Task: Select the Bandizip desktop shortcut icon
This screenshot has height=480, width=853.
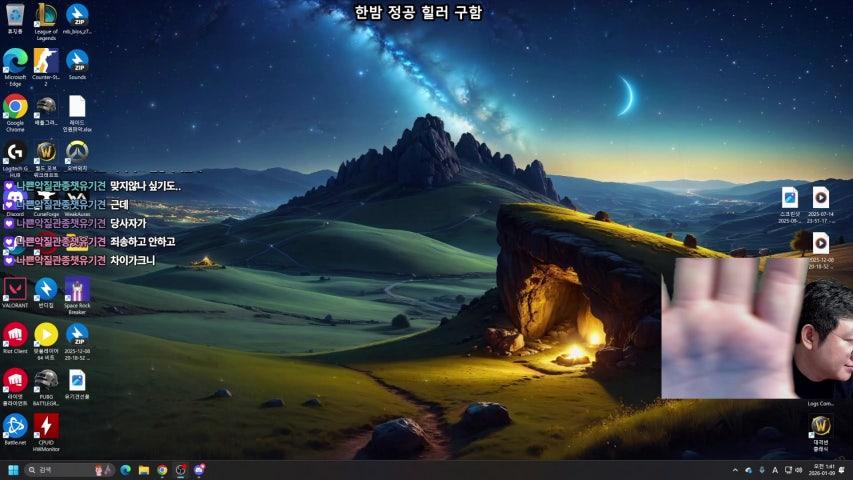Action: pyautogui.click(x=46, y=293)
